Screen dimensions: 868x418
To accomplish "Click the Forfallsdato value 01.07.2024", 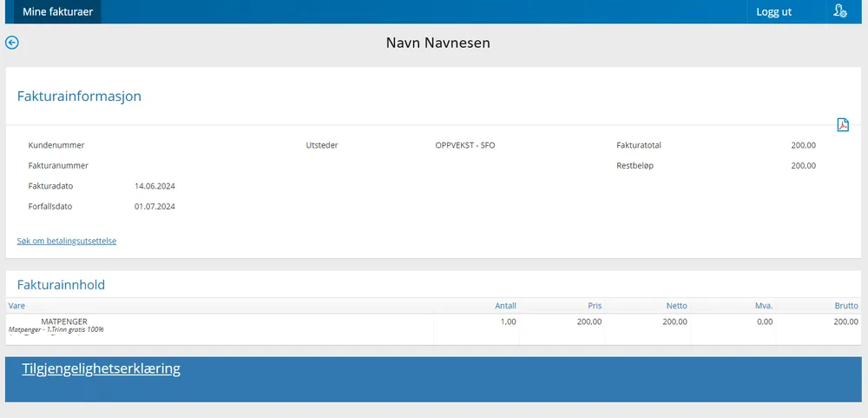I will tap(155, 207).
